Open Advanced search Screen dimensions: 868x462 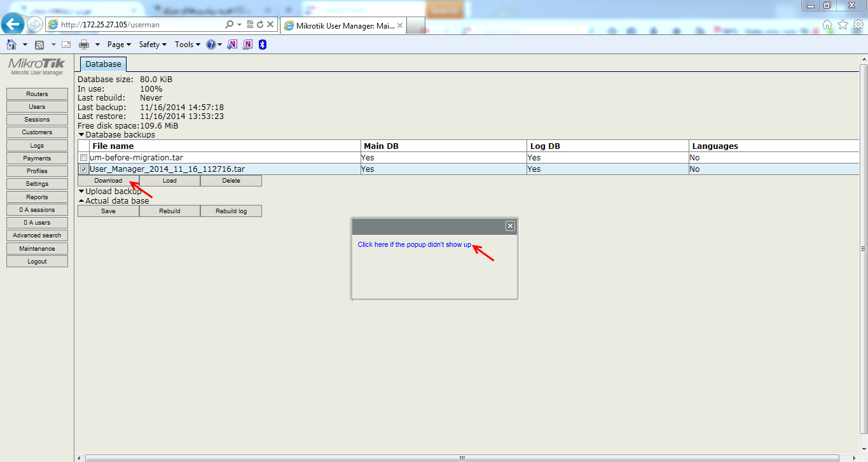[x=37, y=235]
